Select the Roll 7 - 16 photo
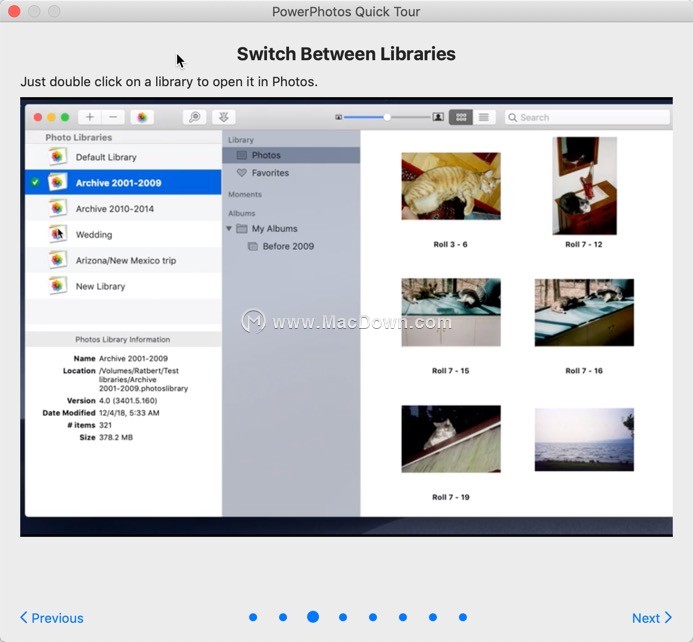693x642 pixels. point(584,312)
